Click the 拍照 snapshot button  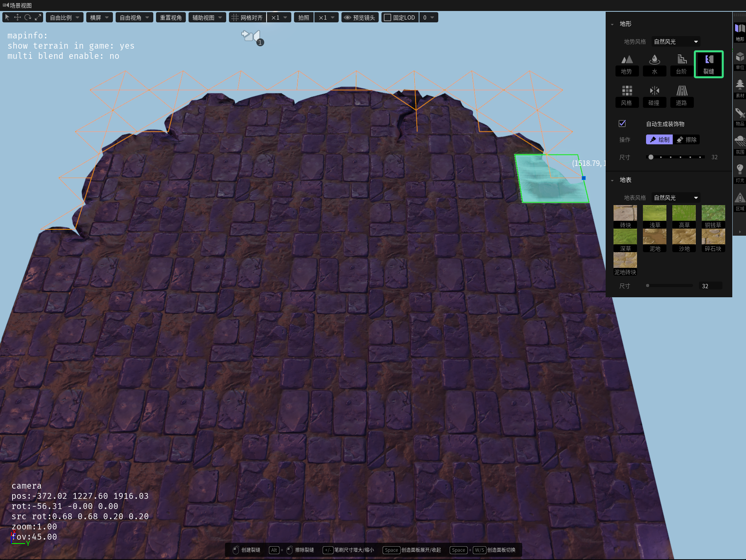tap(304, 18)
